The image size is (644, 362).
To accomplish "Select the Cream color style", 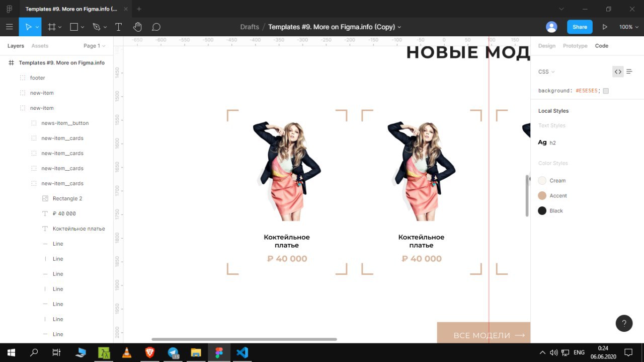I will [x=552, y=181].
